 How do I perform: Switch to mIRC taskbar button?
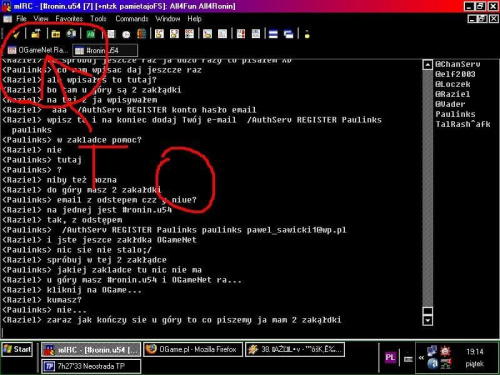pyautogui.click(x=91, y=350)
